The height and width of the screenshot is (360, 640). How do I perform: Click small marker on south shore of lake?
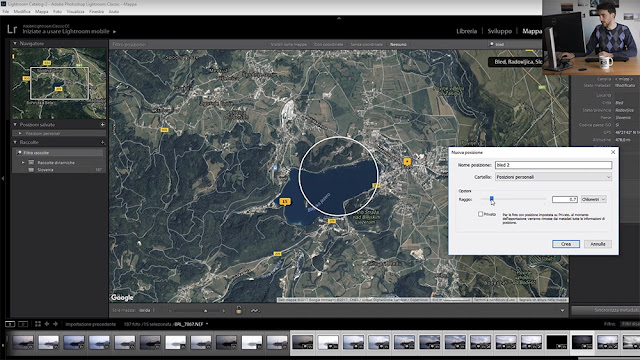tap(332, 221)
